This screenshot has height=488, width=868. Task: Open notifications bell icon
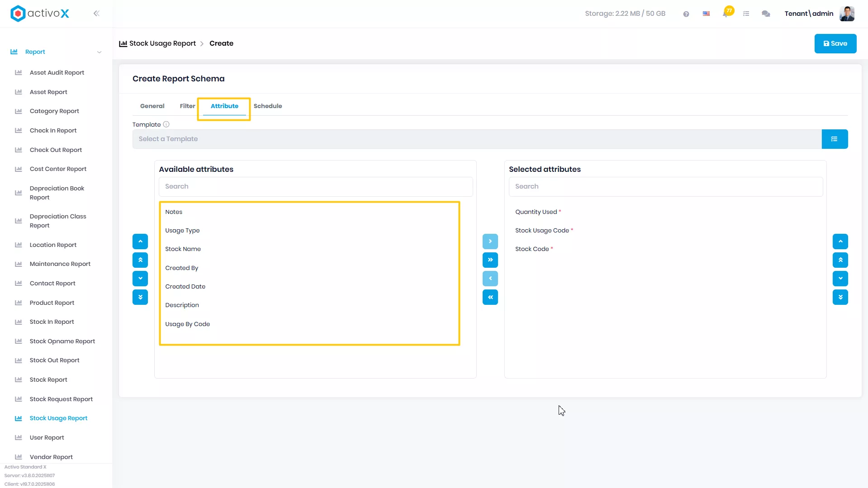[726, 14]
